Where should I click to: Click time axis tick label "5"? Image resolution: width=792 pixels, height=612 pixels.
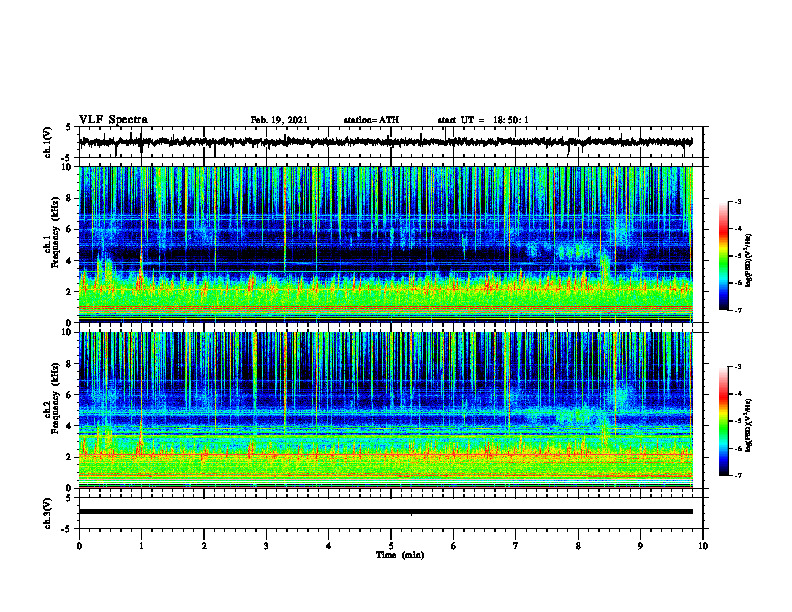[x=391, y=546]
